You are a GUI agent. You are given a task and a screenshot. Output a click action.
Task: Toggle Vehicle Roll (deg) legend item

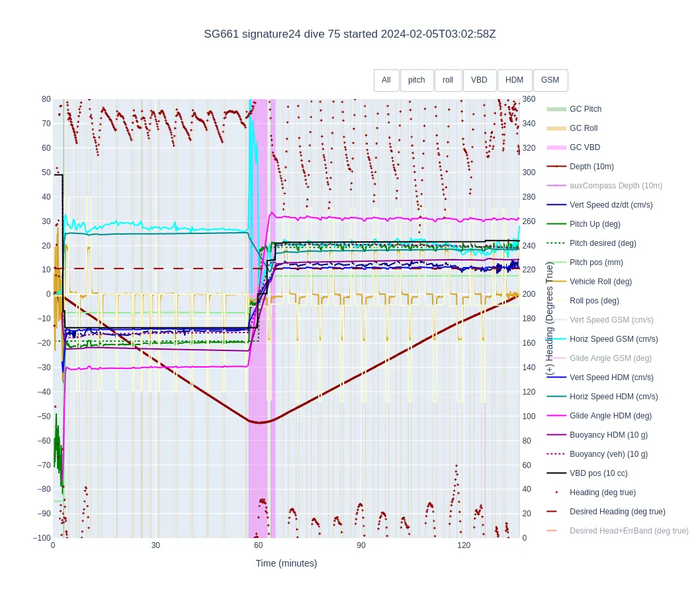[600, 282]
